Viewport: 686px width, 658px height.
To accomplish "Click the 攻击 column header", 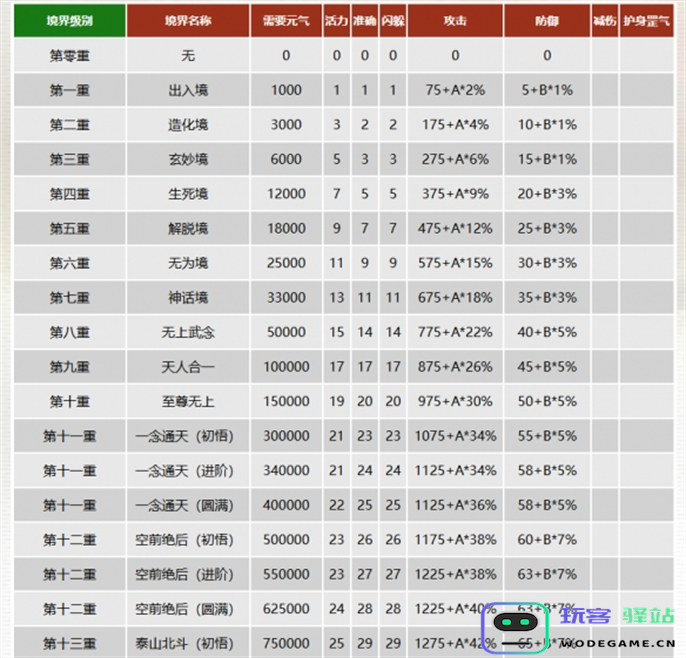I will (x=455, y=21).
